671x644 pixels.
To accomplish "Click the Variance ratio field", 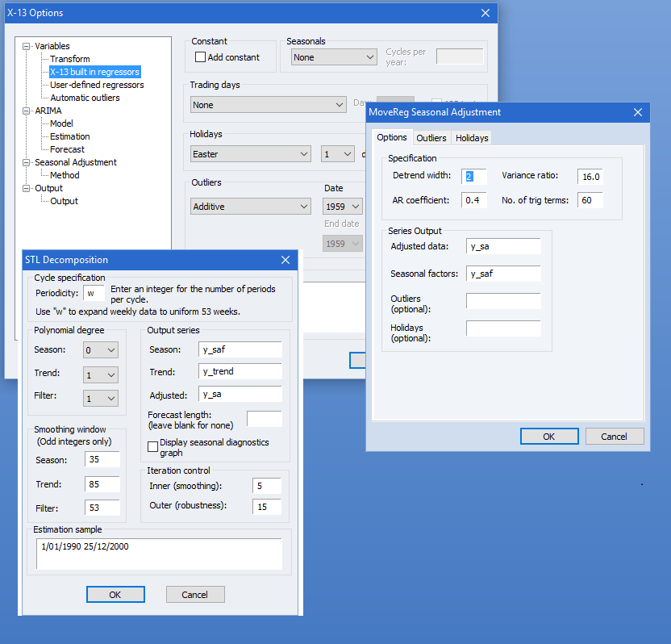I will [590, 177].
